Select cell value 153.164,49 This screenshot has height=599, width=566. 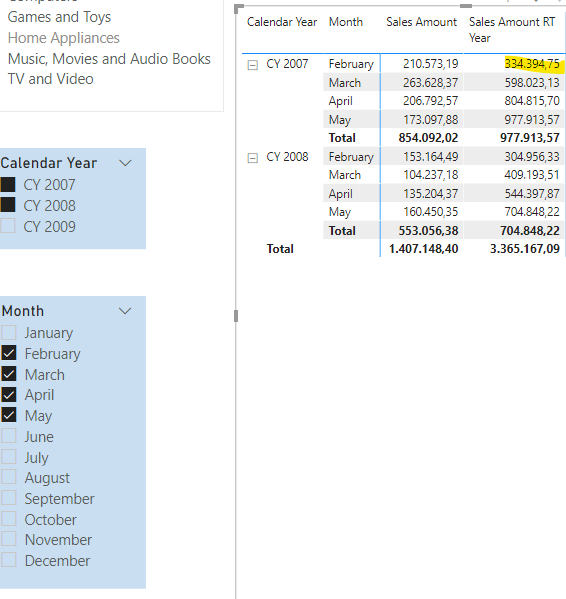click(430, 157)
